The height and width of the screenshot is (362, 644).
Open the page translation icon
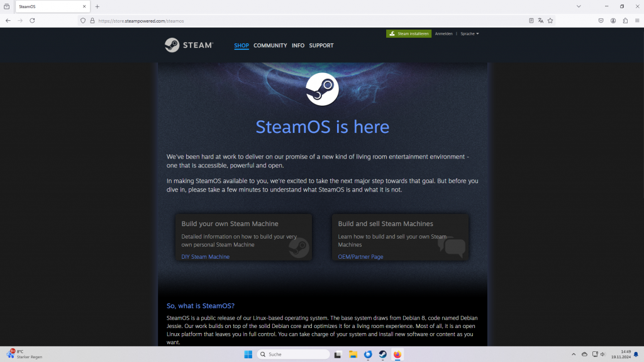tap(541, 20)
